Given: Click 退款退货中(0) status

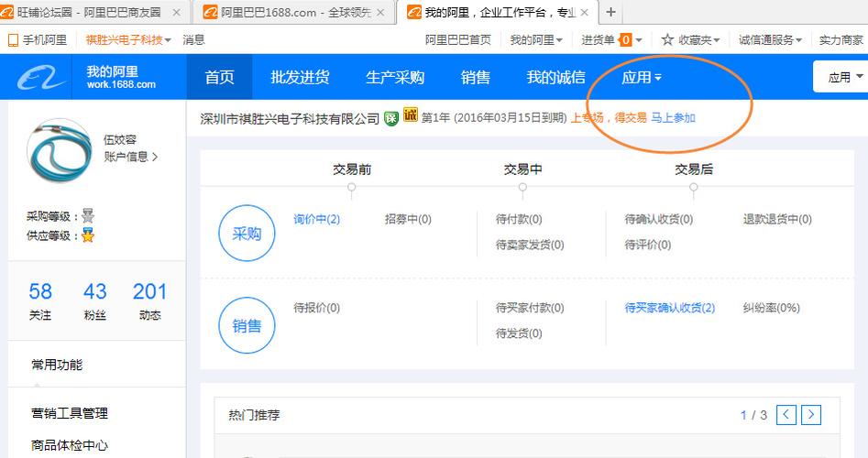Looking at the screenshot, I should click(777, 219).
